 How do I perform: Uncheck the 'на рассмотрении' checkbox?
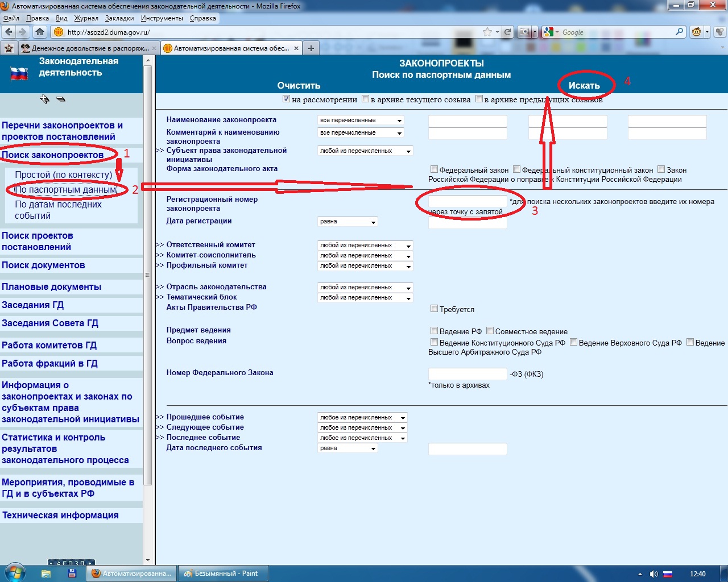click(x=286, y=99)
